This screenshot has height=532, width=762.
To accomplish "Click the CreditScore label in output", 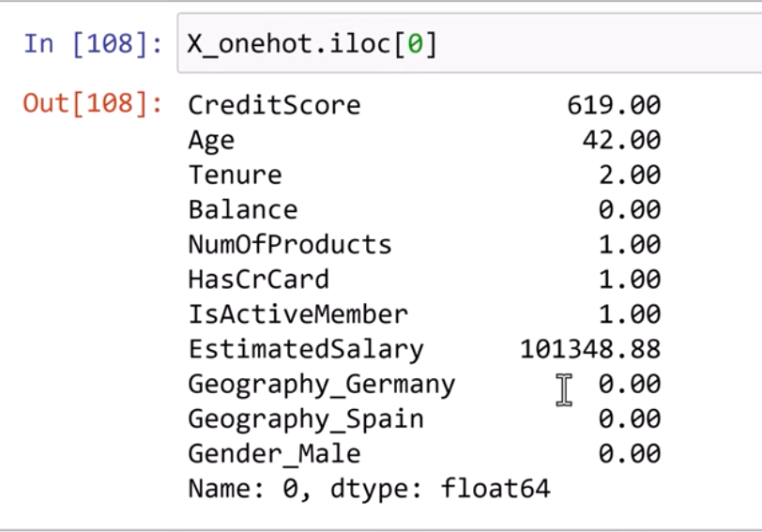I will pos(274,105).
